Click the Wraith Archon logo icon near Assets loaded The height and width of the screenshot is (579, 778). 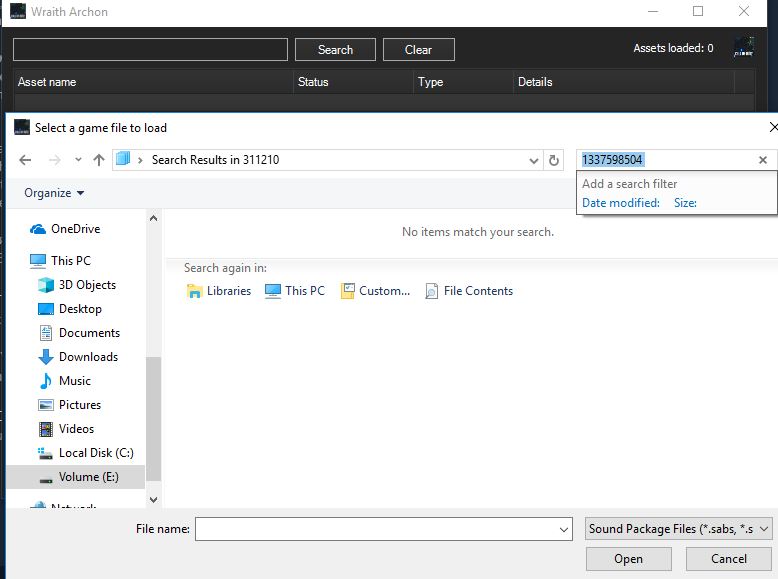[743, 48]
